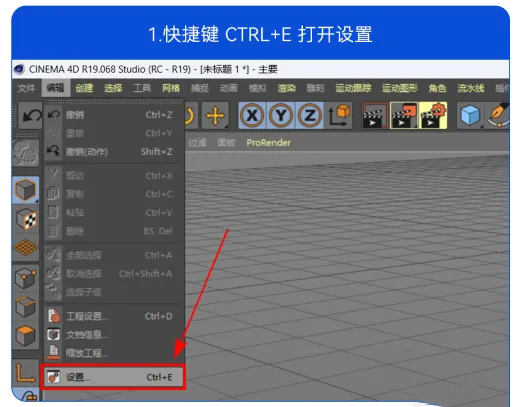Click the Undo arrow in the toolbar
Viewport: 520px width, 407px height.
31,116
